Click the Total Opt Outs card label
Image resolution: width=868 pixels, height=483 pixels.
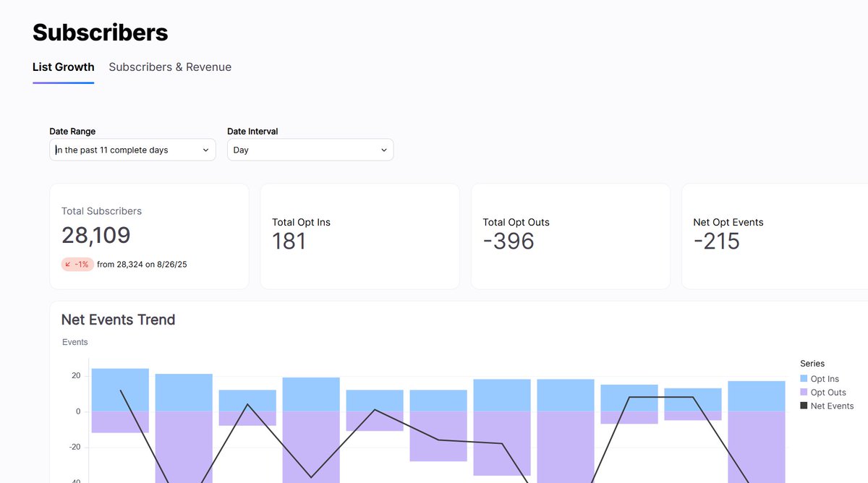tap(516, 222)
